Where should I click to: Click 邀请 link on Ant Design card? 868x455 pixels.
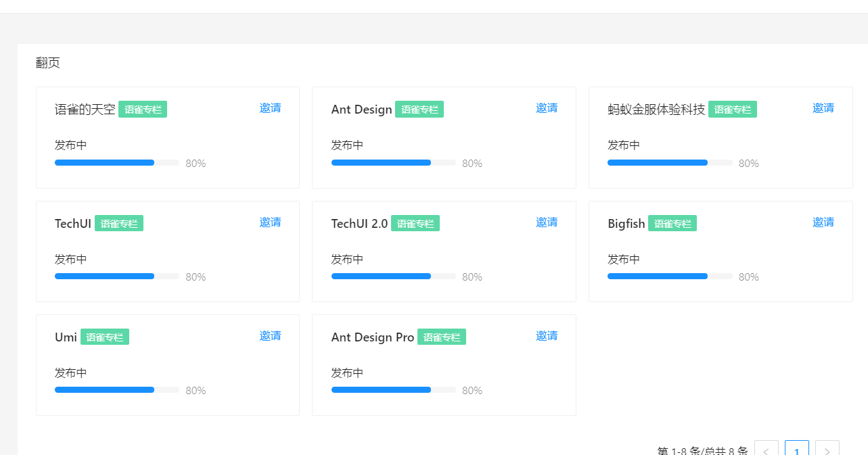pos(547,108)
